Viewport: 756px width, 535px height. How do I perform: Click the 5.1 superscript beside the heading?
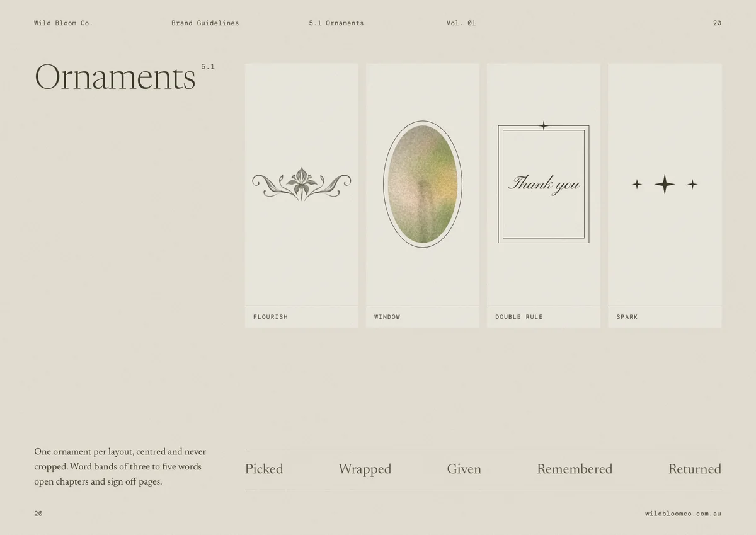point(208,66)
